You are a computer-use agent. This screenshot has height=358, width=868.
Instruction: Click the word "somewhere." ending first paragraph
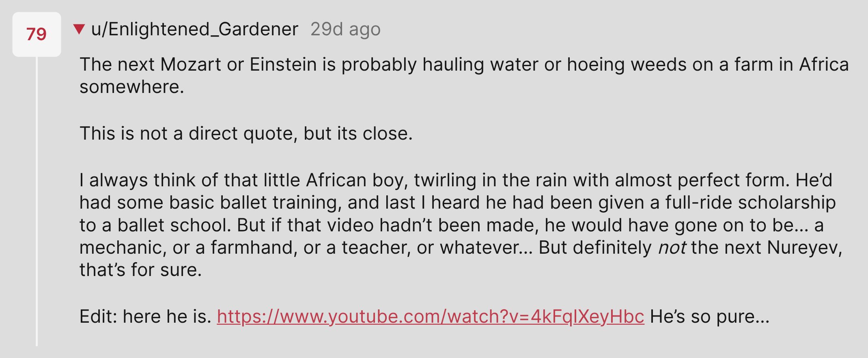coord(132,87)
